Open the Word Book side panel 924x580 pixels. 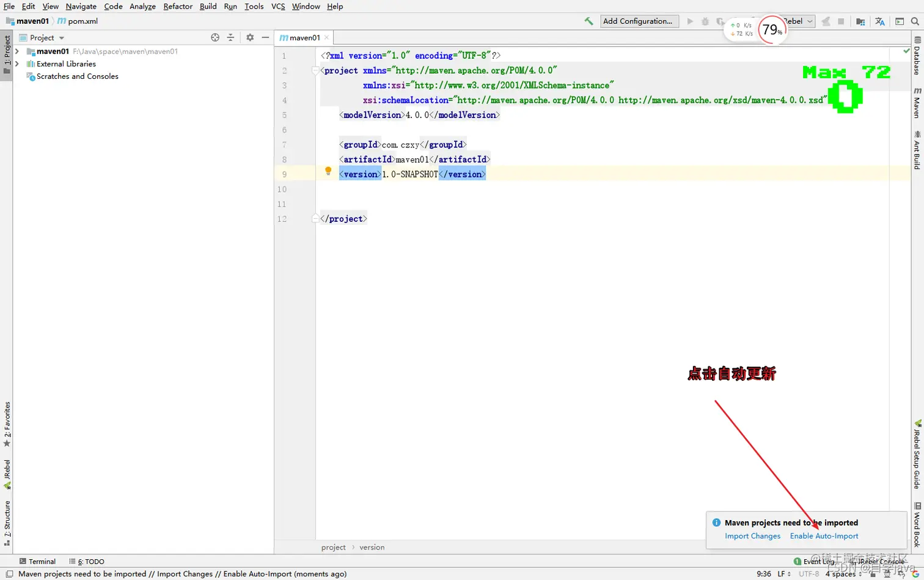coord(917,524)
